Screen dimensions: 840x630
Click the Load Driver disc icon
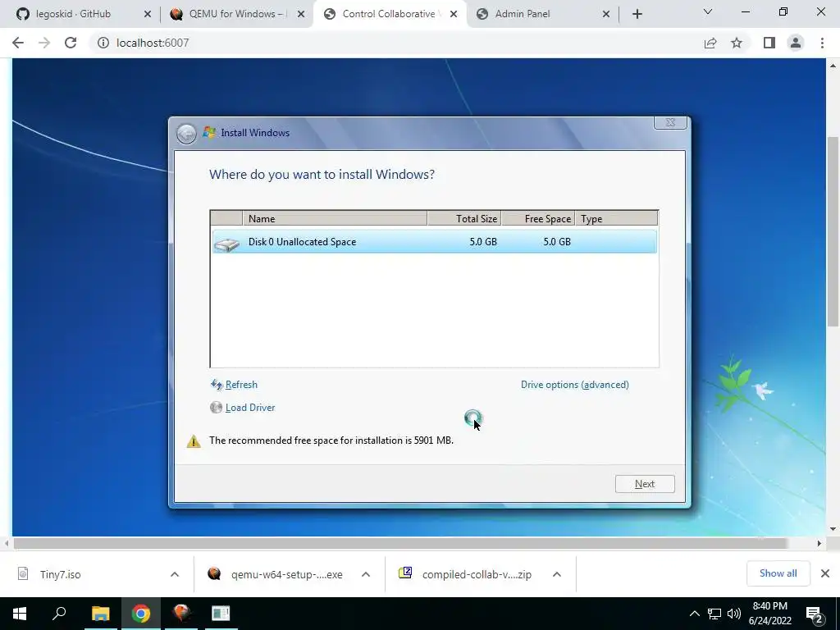216,408
